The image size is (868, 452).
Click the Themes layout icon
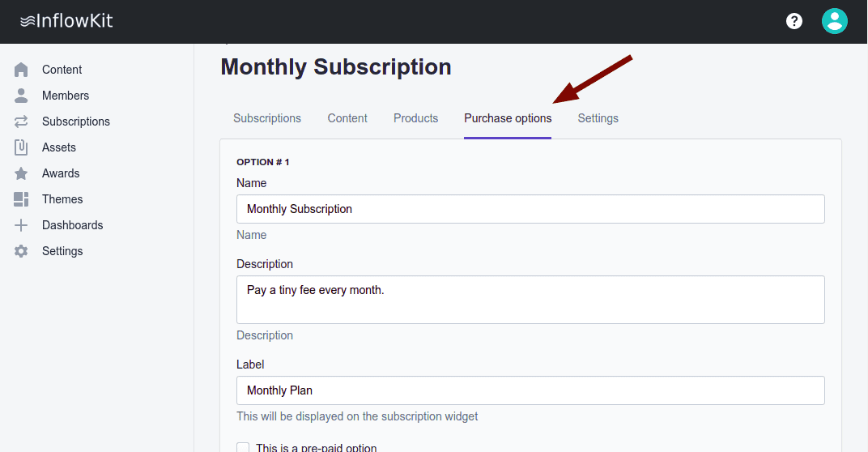point(22,199)
